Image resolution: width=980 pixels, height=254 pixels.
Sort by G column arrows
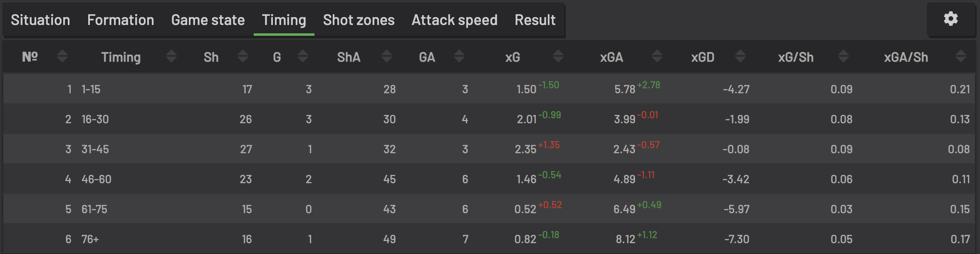[x=303, y=56]
